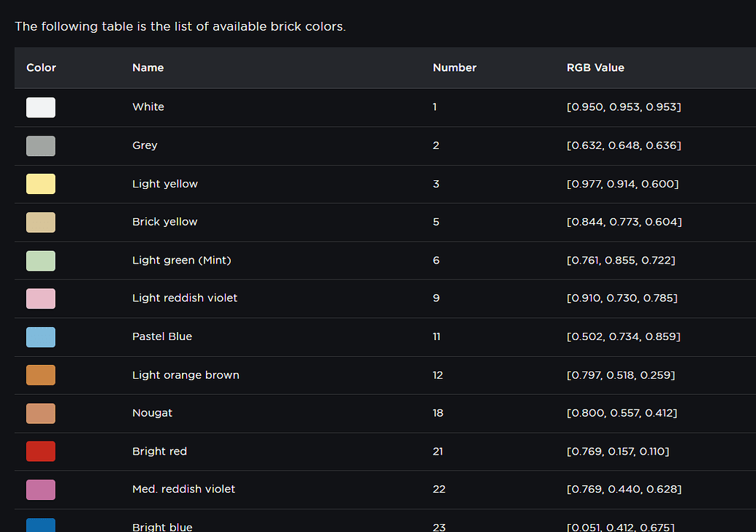Click the Light orange brown swatch
756x532 pixels.
point(40,375)
